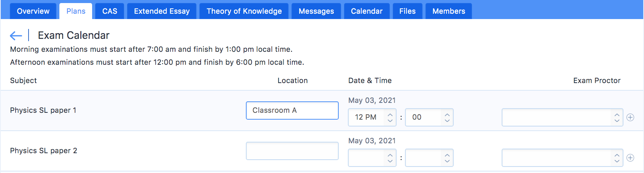Open the 12 PM hour dropdown
The image size is (644, 173).
(372, 117)
